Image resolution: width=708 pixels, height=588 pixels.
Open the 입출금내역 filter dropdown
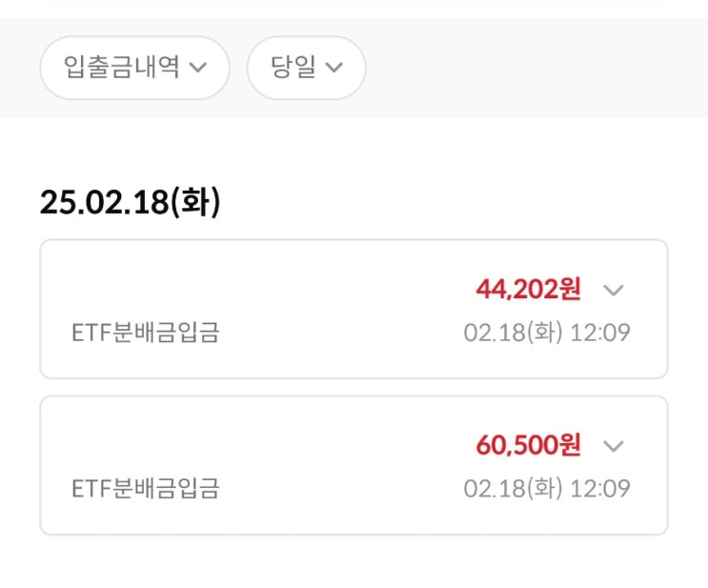(134, 68)
